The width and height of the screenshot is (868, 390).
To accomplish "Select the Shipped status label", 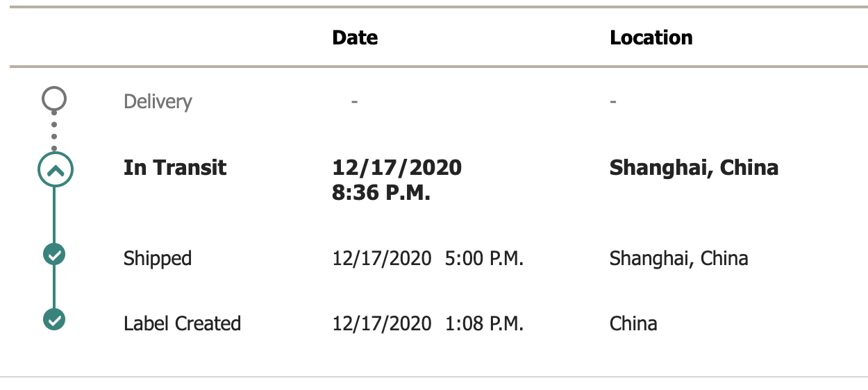I will pyautogui.click(x=158, y=259).
